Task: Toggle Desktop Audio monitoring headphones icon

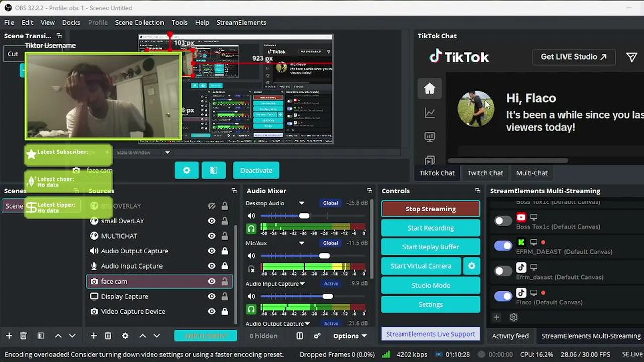Action: tap(251, 229)
